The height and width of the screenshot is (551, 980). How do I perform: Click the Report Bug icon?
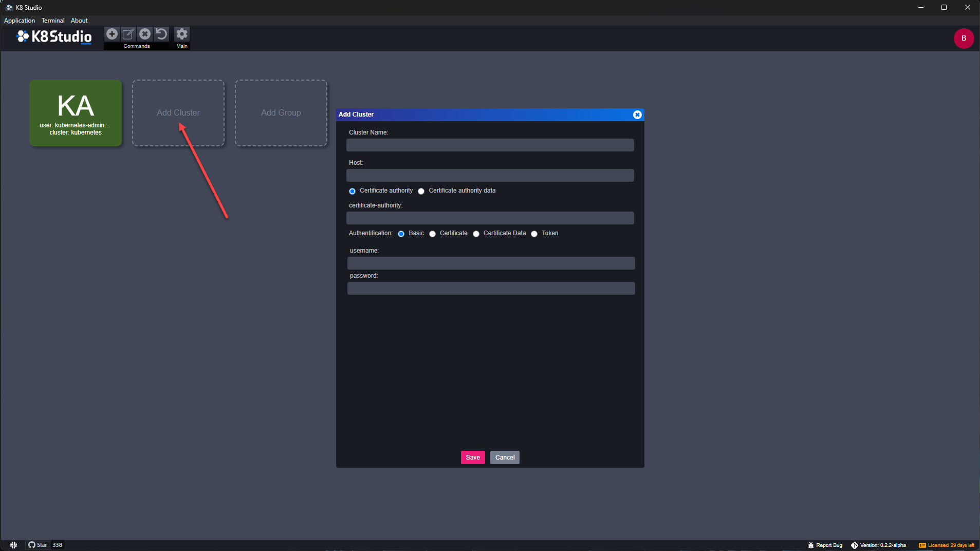(x=811, y=545)
